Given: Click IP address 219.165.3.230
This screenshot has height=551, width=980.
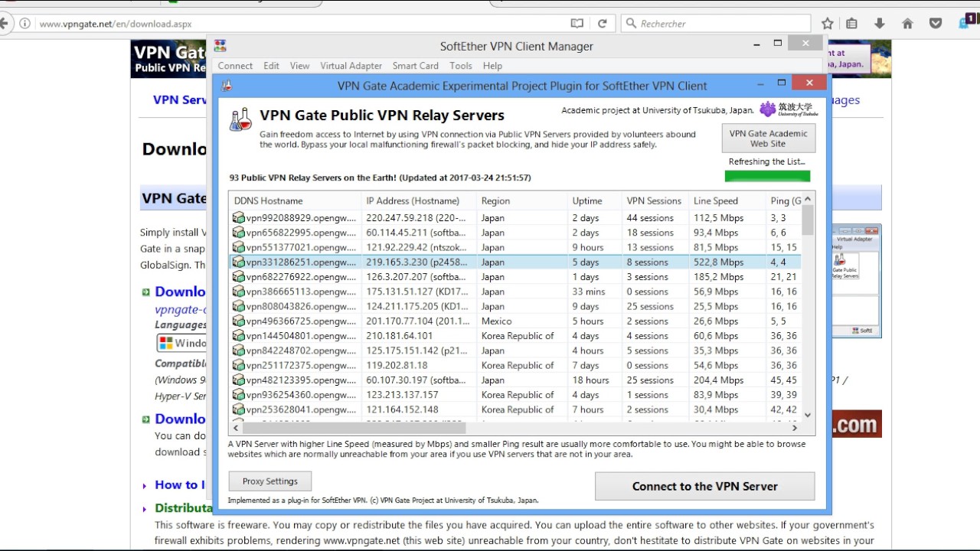Looking at the screenshot, I should coord(416,262).
